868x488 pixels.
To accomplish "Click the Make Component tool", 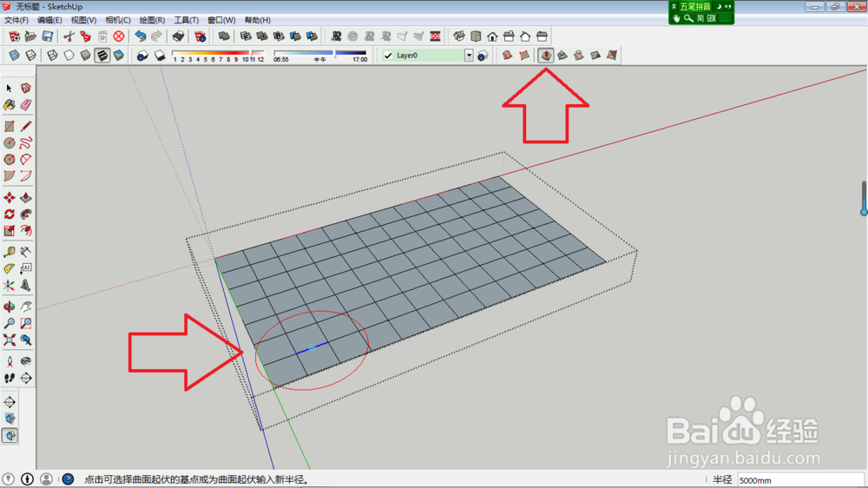I will (x=26, y=88).
